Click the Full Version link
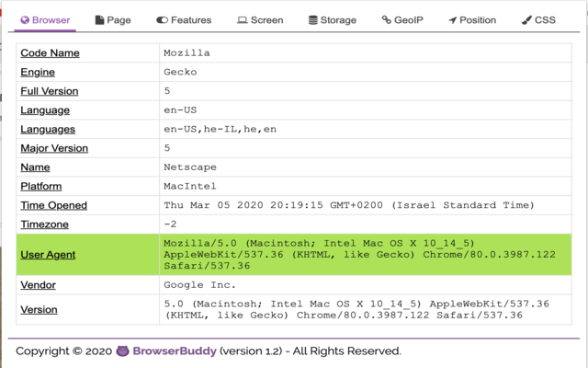The width and height of the screenshot is (588, 368). [x=50, y=91]
